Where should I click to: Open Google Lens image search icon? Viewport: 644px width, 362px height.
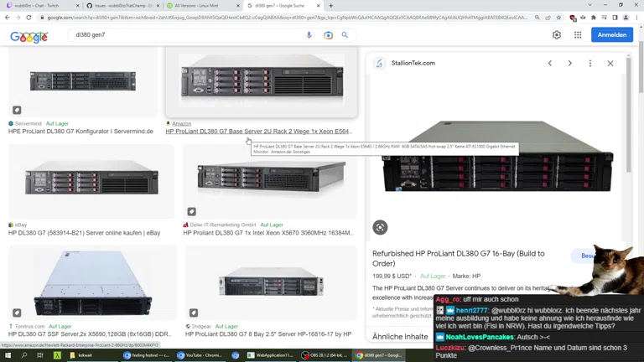point(328,35)
